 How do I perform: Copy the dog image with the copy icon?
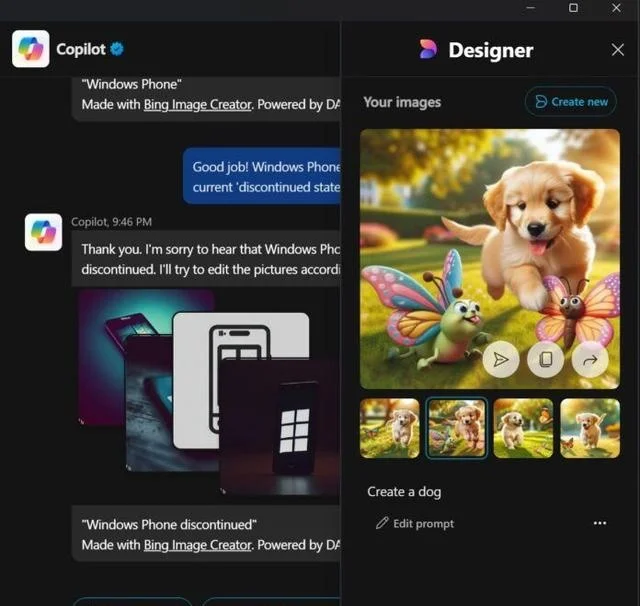tap(546, 360)
